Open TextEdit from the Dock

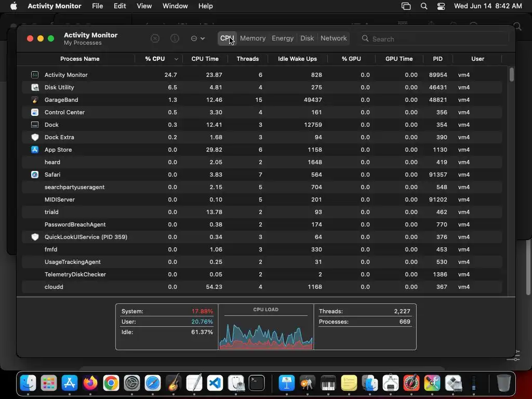[194, 383]
